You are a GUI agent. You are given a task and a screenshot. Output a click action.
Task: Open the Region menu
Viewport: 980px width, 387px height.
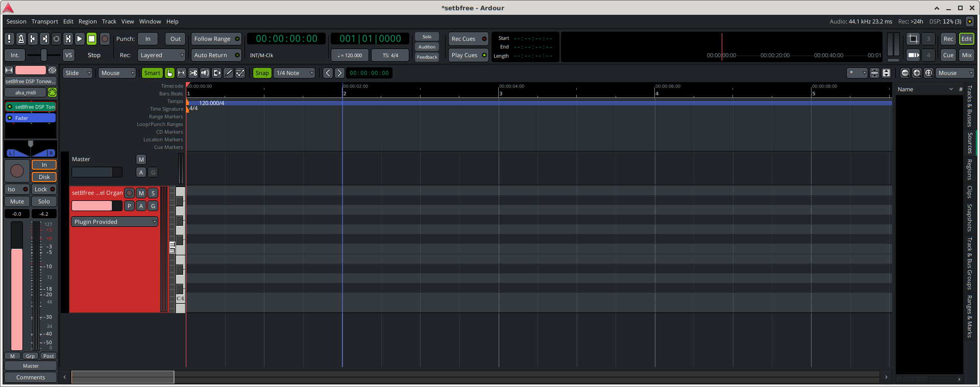tap(87, 21)
